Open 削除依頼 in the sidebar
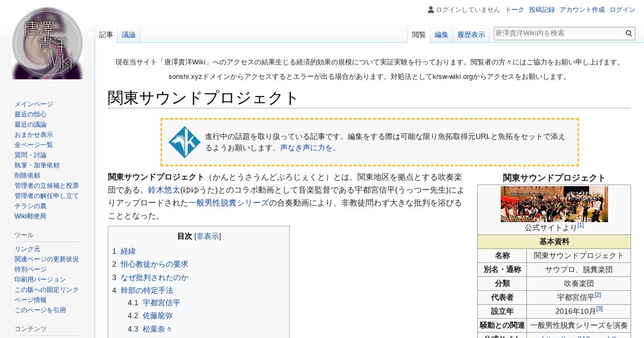This screenshot has width=644, height=338. point(27,175)
